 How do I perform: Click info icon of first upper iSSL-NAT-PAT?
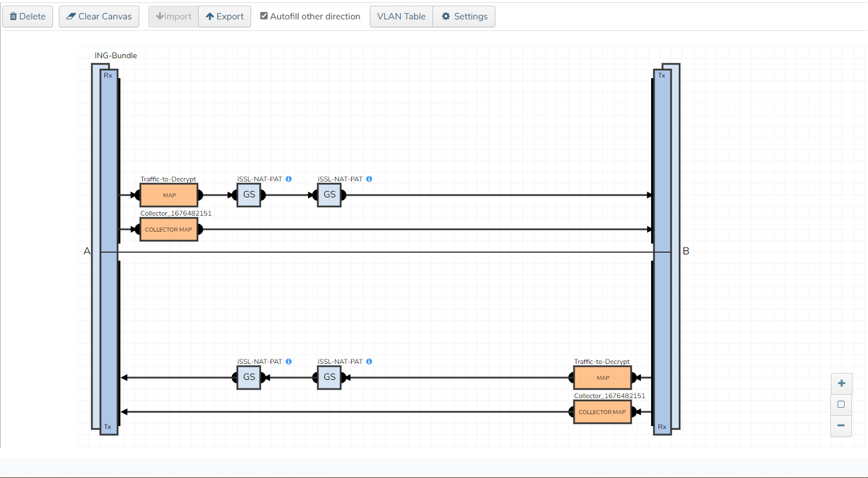pos(289,179)
